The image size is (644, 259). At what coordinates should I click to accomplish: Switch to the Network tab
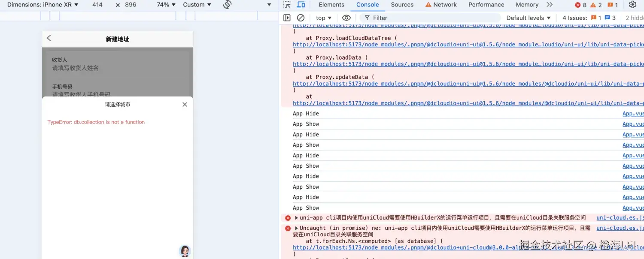[441, 5]
